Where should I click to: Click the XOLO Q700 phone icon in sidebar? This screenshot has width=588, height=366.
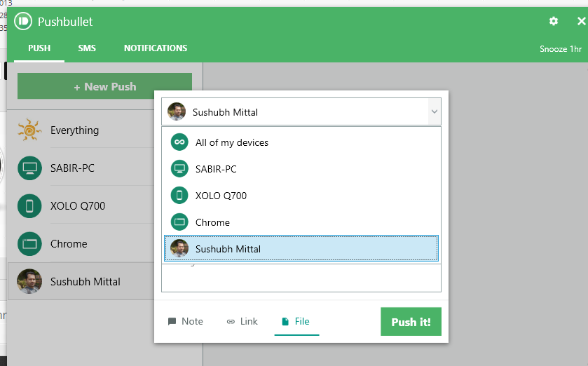(29, 206)
